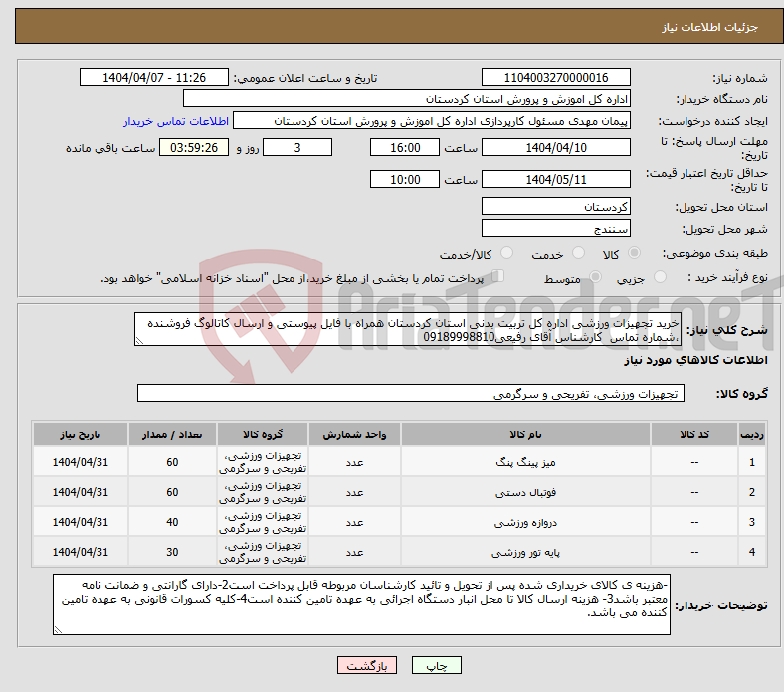The image size is (784, 692).
Task: Click the buyer notes text area
Action: click(361, 605)
